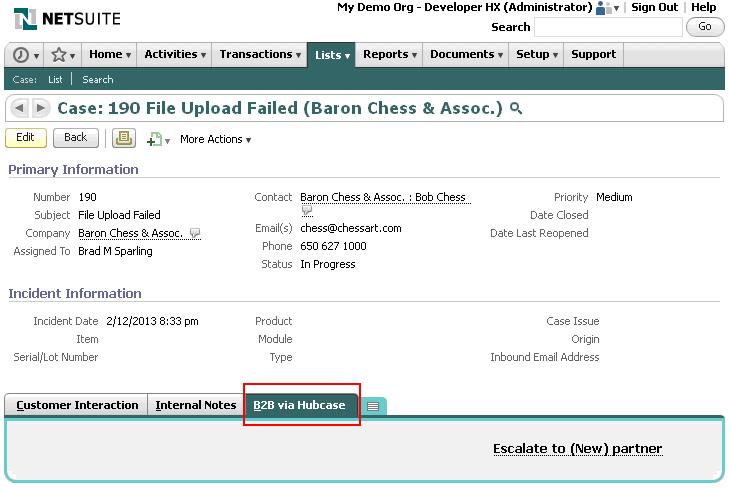730x488 pixels.
Task: Click assigned name Brad M Sparling
Action: coord(115,251)
